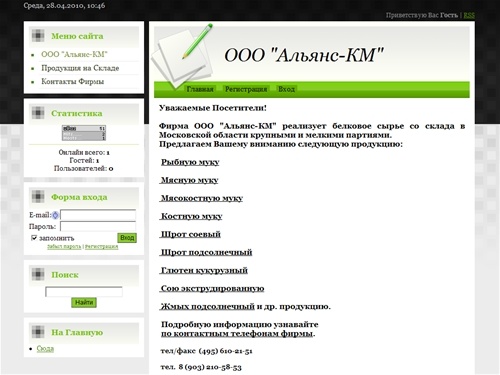This screenshot has width=500, height=375.
Task: Click the icon beside the E-mail field
Action: (55, 215)
